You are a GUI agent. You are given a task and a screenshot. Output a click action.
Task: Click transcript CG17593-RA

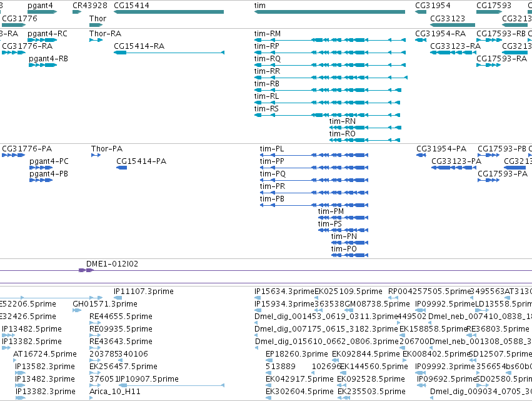coord(489,65)
